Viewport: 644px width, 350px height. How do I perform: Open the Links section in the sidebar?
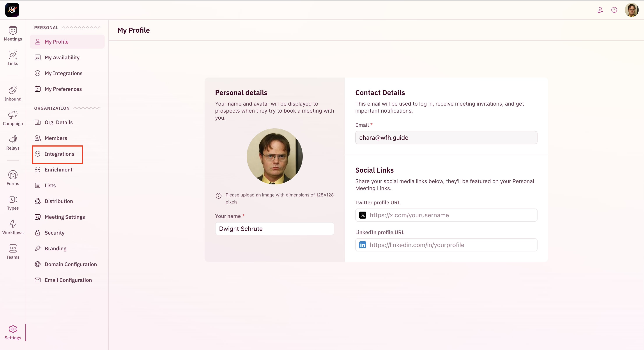click(x=13, y=58)
